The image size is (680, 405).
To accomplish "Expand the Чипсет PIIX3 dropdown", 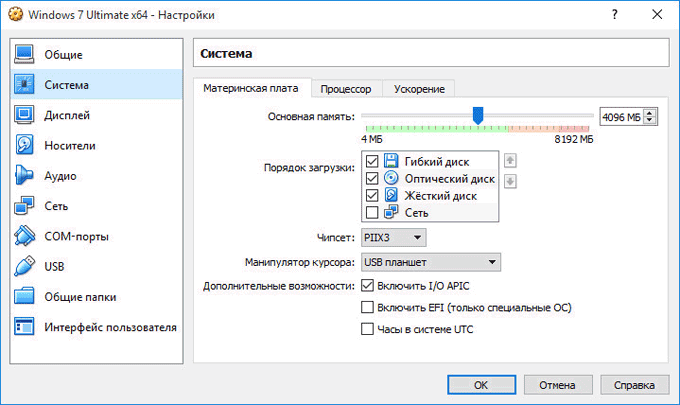I will click(394, 237).
